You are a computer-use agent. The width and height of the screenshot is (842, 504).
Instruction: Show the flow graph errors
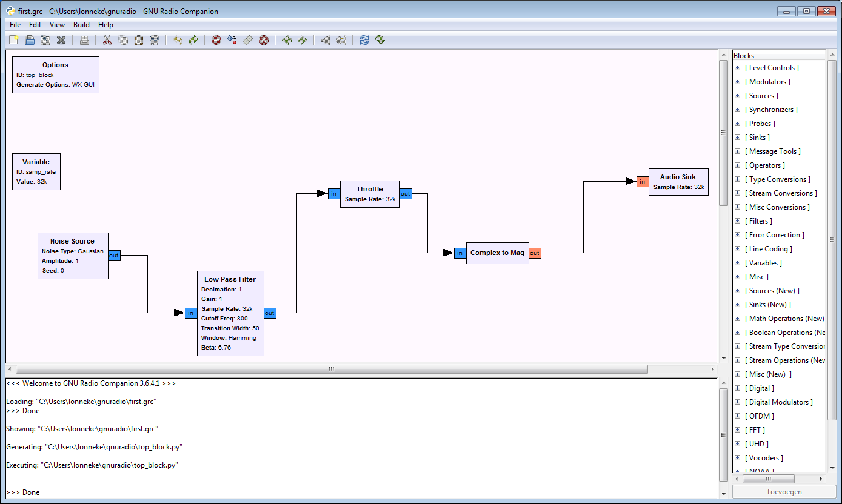click(x=216, y=40)
